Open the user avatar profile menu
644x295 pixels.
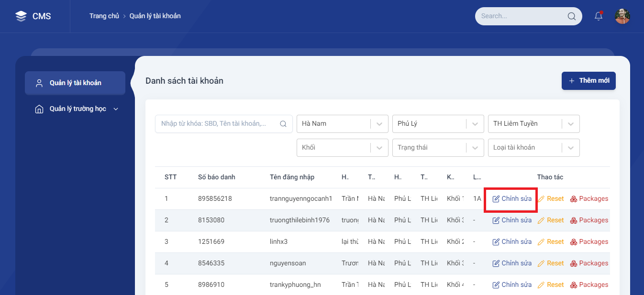[x=622, y=16]
